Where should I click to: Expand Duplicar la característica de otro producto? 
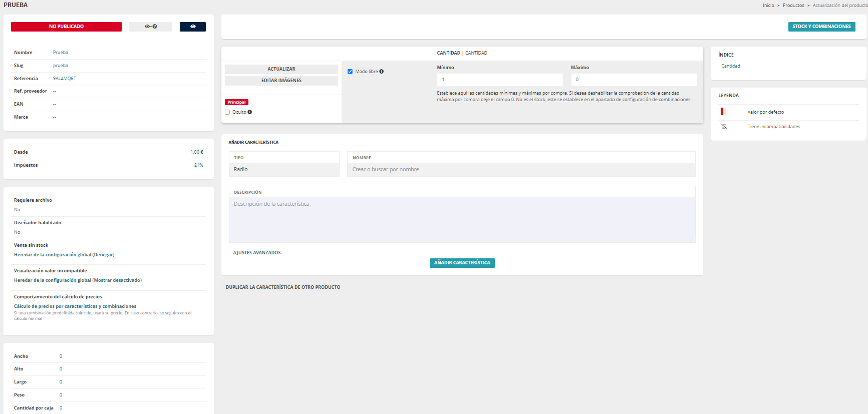point(283,287)
